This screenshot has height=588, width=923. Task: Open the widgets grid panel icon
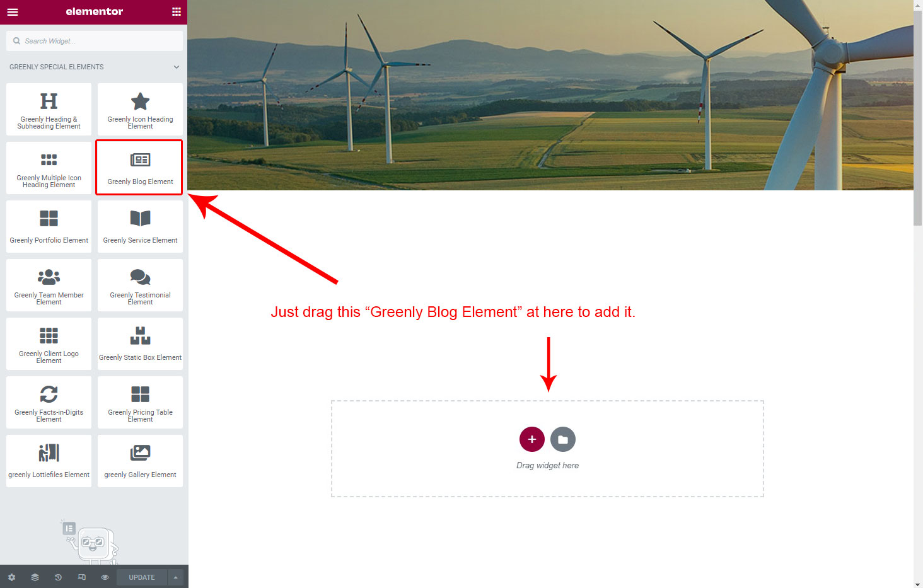coord(177,12)
